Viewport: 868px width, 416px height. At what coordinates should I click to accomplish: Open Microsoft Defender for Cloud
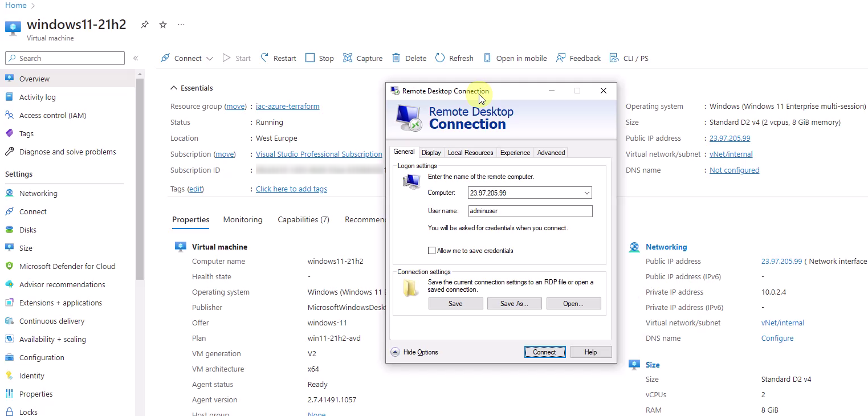[x=67, y=266]
